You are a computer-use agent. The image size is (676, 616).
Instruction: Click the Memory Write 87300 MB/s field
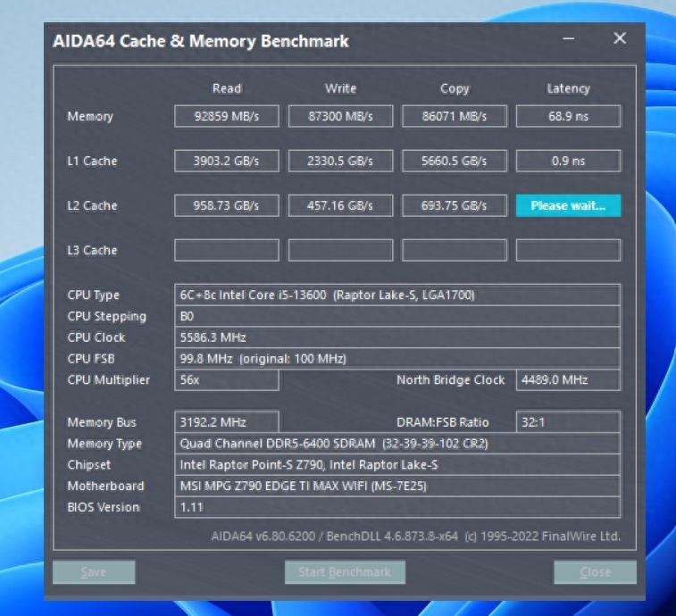(340, 116)
